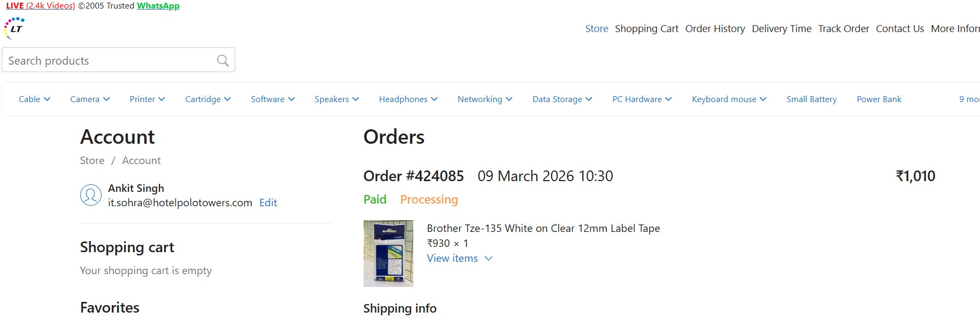This screenshot has height=319, width=980.
Task: Open the Contact Us page
Action: tap(899, 29)
